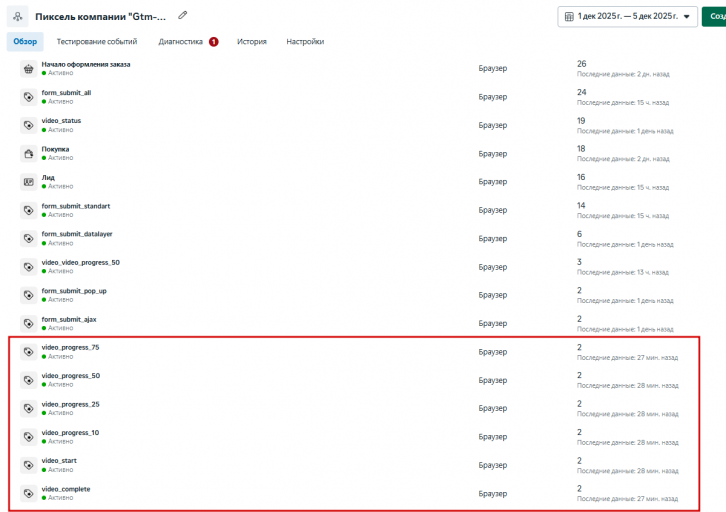This screenshot has width=726, height=512.
Task: Open the Покупка event
Action: [55, 149]
